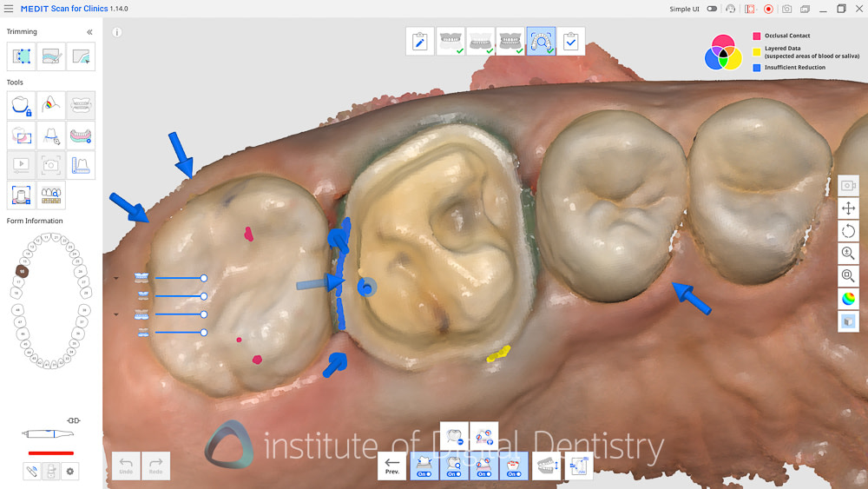This screenshot has width=868, height=489.
Task: Toggle the second On switch, the margin magnifier one
Action: [x=454, y=466]
